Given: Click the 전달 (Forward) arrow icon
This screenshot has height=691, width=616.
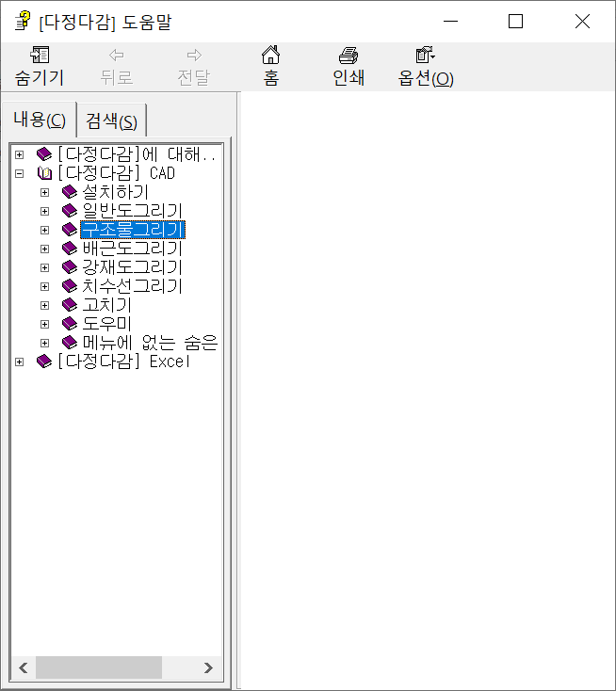Looking at the screenshot, I should (x=194, y=56).
